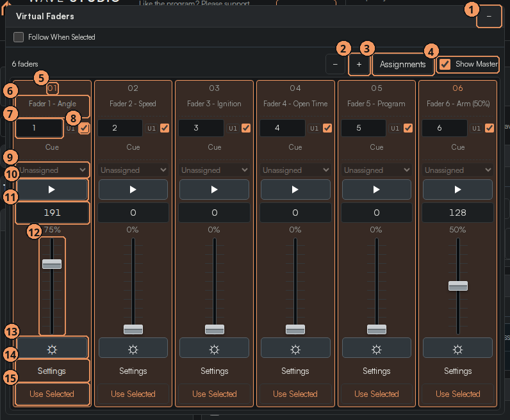Click the value field showing 191
The height and width of the screenshot is (420, 510).
(52, 213)
